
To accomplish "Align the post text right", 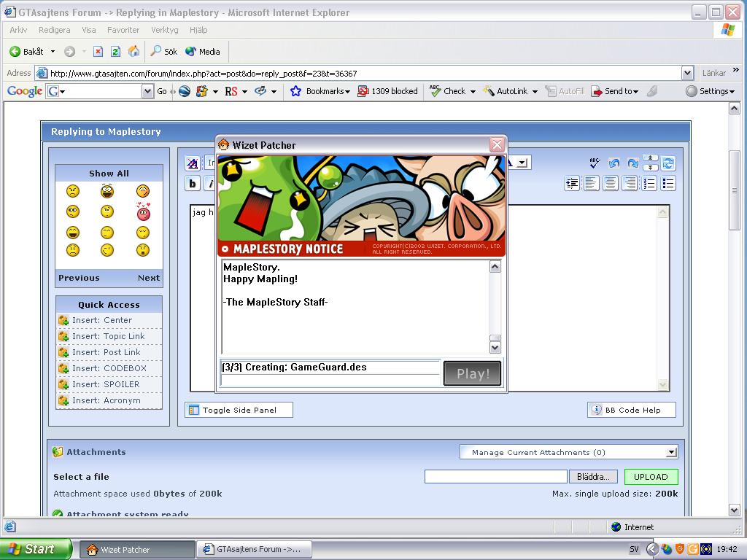I will click(x=630, y=183).
